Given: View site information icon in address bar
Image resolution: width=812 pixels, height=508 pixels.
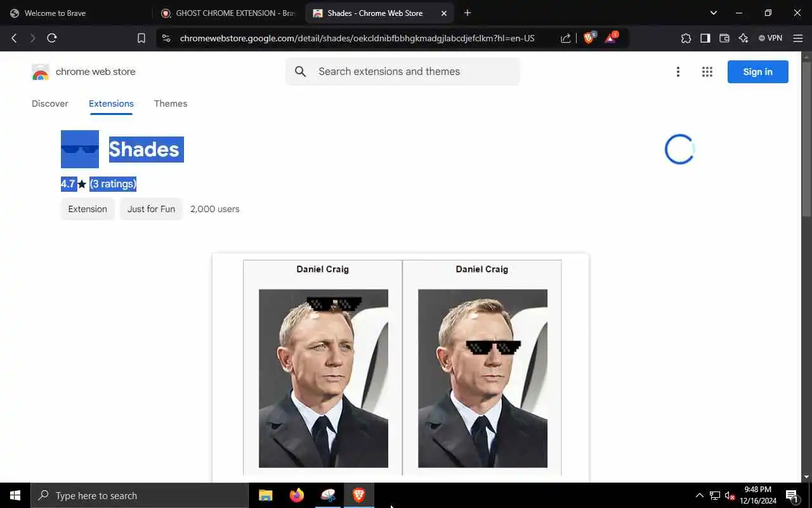Looking at the screenshot, I should [x=166, y=38].
